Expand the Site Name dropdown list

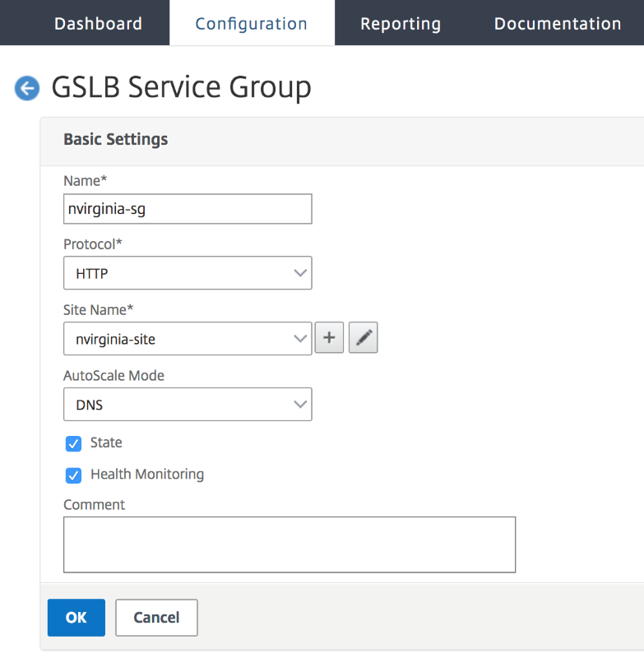click(x=188, y=338)
